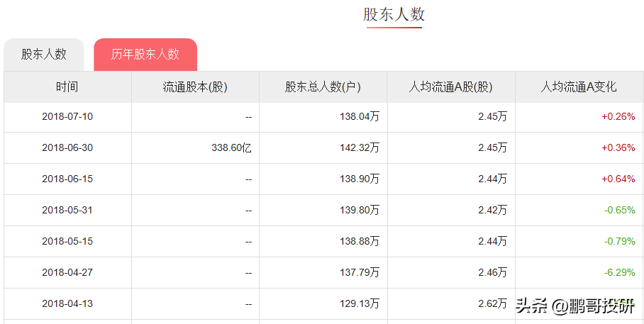Select the 2018-07-10 date row
This screenshot has width=644, height=324.
(323, 117)
